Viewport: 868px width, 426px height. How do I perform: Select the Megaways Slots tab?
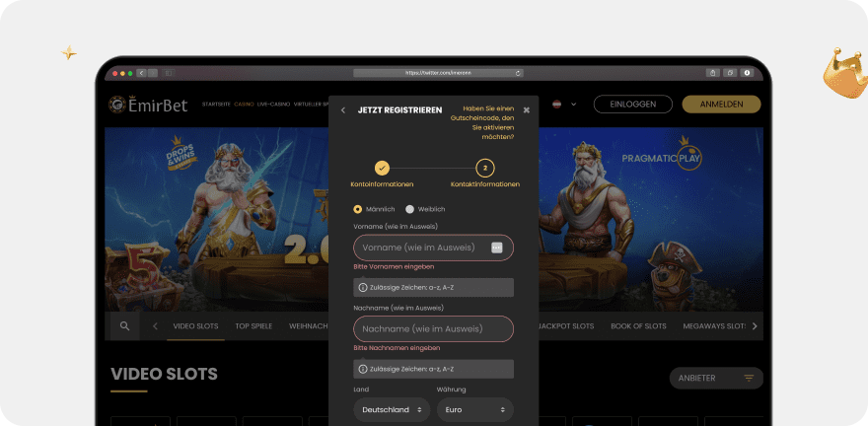pyautogui.click(x=715, y=326)
